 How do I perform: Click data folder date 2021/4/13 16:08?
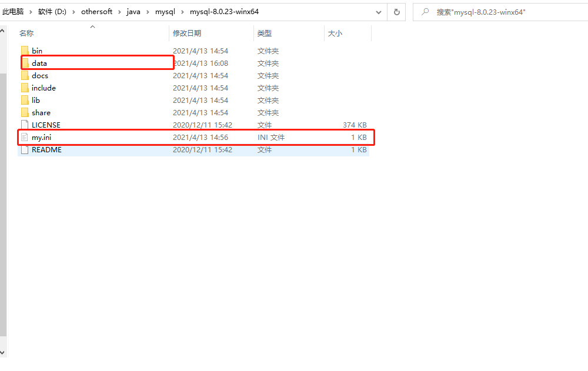(201, 63)
